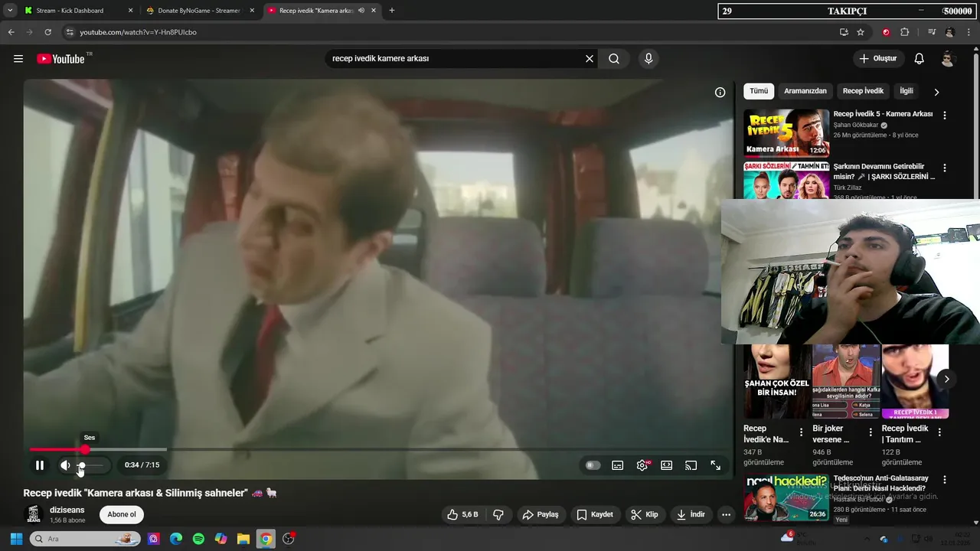Open options for Şarkının Devamını Getirebilir video

coord(945,168)
